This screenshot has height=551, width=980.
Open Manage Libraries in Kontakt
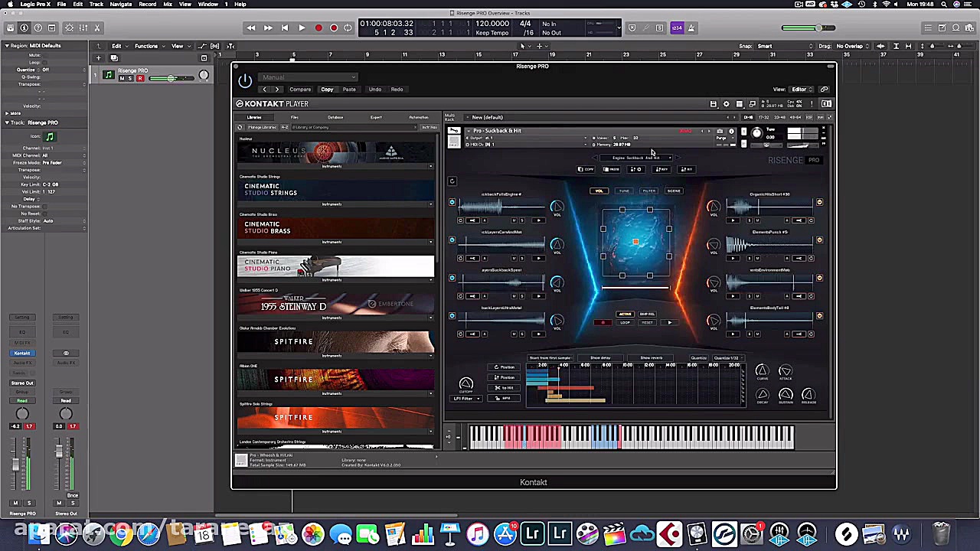(262, 126)
